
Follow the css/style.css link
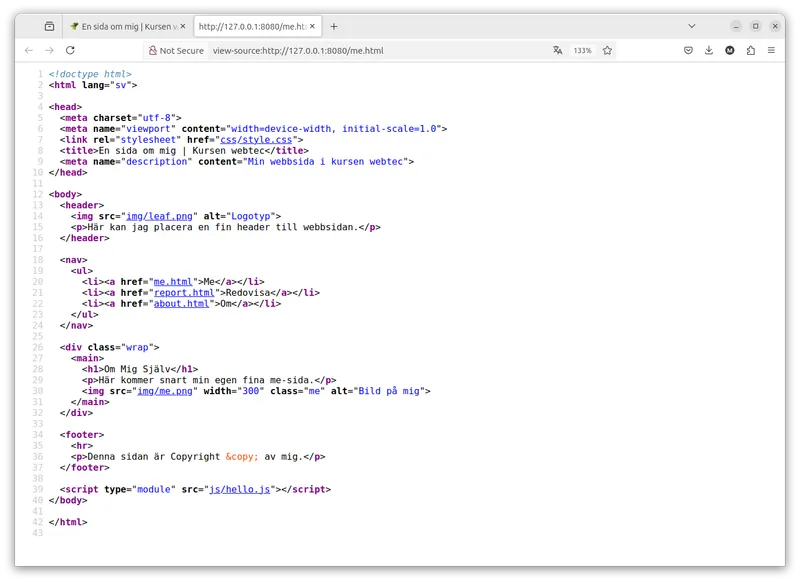(256, 140)
